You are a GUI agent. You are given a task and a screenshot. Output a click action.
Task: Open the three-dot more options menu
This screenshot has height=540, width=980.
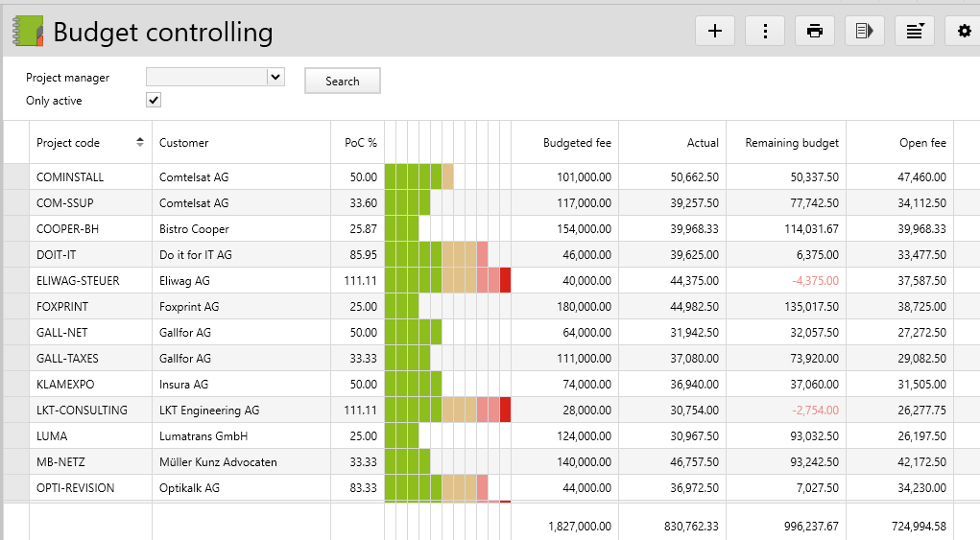pyautogui.click(x=765, y=31)
